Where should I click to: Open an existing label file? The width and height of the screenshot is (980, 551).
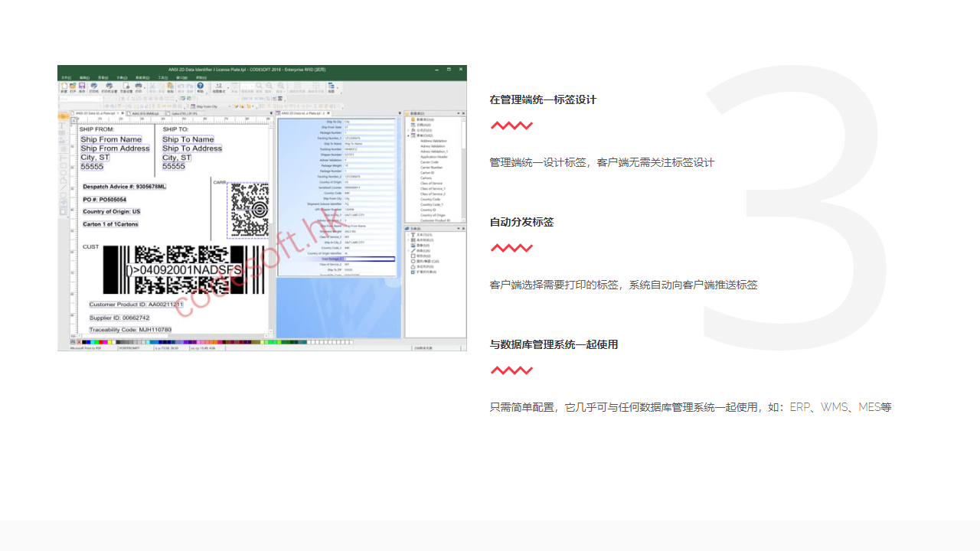73,86
